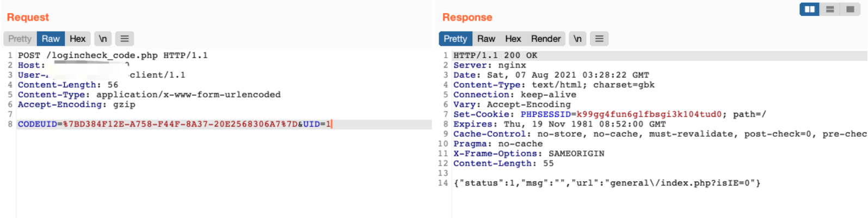Click the CODEUID request body line
Image resolution: width=868 pixels, height=218 pixels.
click(174, 124)
